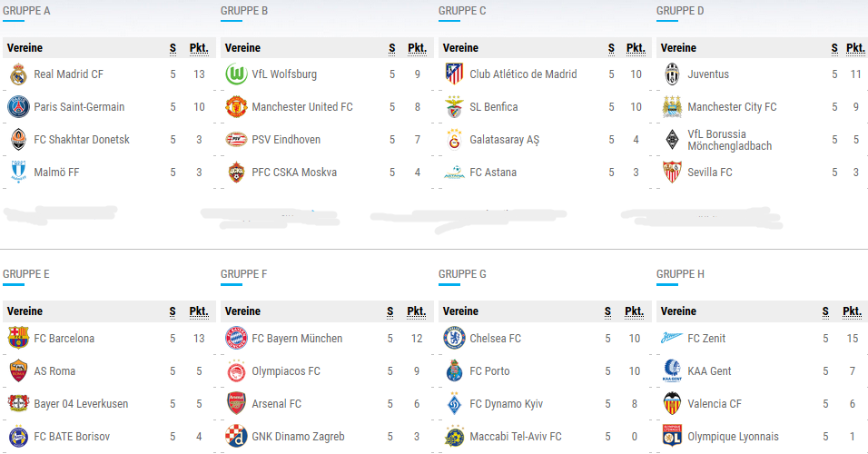Screen dimensions: 868x454
Task: Click the Juventus club crest
Action: [x=672, y=74]
